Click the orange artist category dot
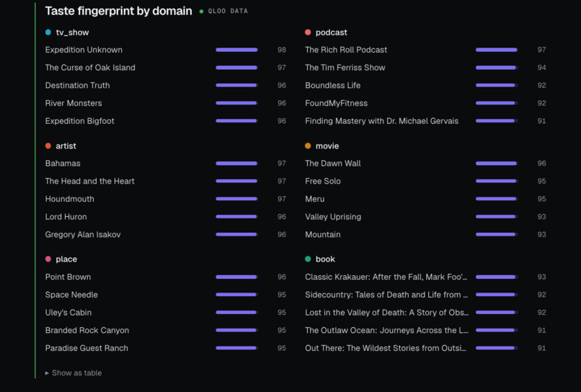Viewport: 581px width, 392px height. pyautogui.click(x=48, y=146)
